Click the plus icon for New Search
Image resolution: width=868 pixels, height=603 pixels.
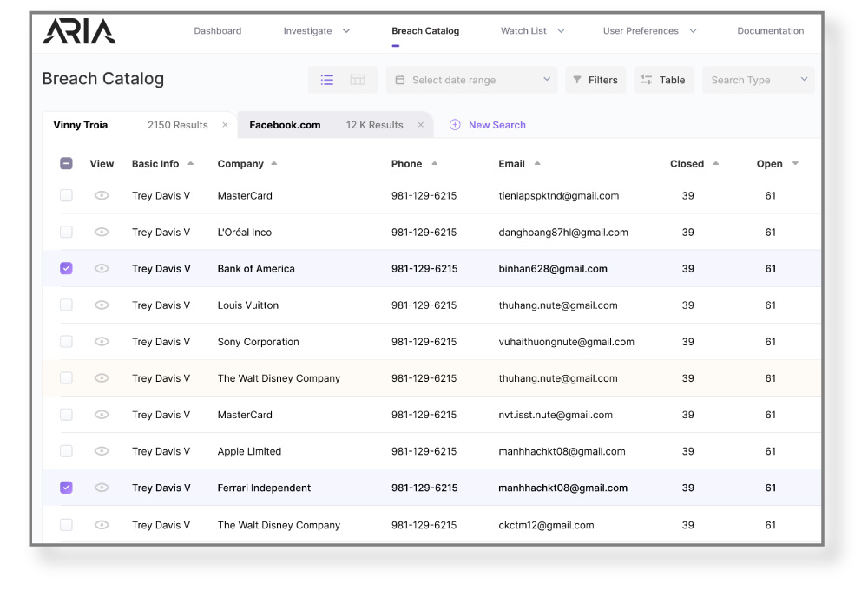pos(455,125)
